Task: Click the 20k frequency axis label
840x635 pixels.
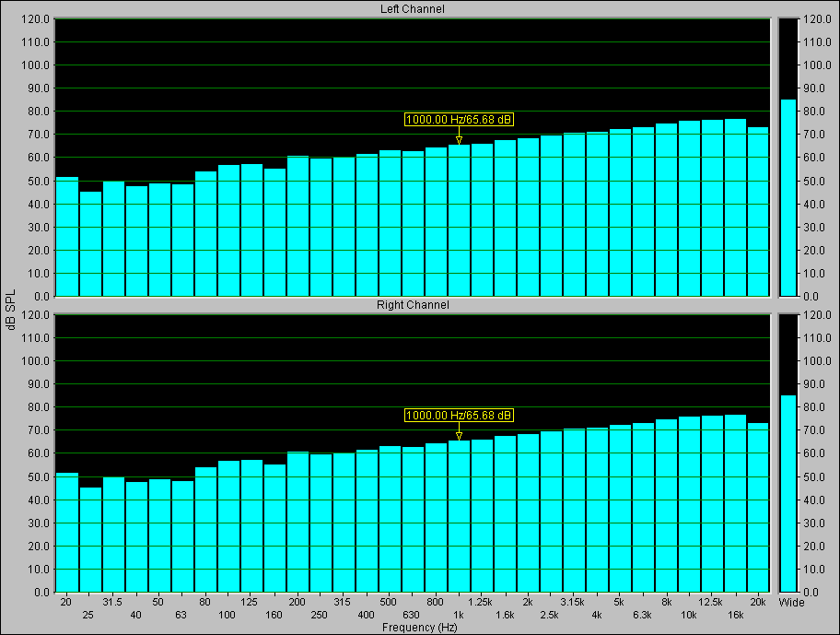Action: (758, 602)
